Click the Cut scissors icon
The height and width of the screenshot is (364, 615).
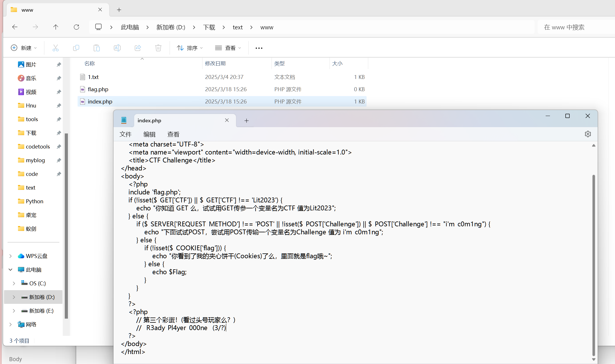pos(56,48)
